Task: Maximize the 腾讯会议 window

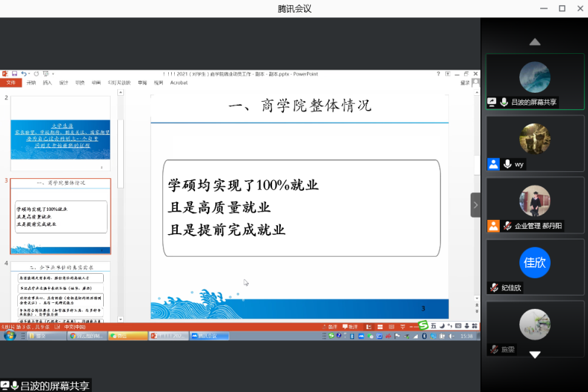Action: point(562,8)
